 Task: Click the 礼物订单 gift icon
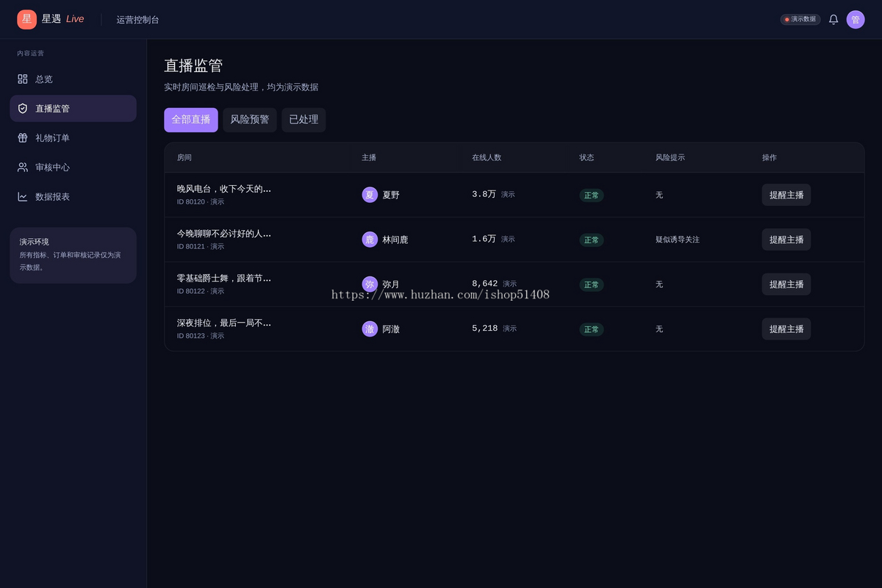point(23,137)
